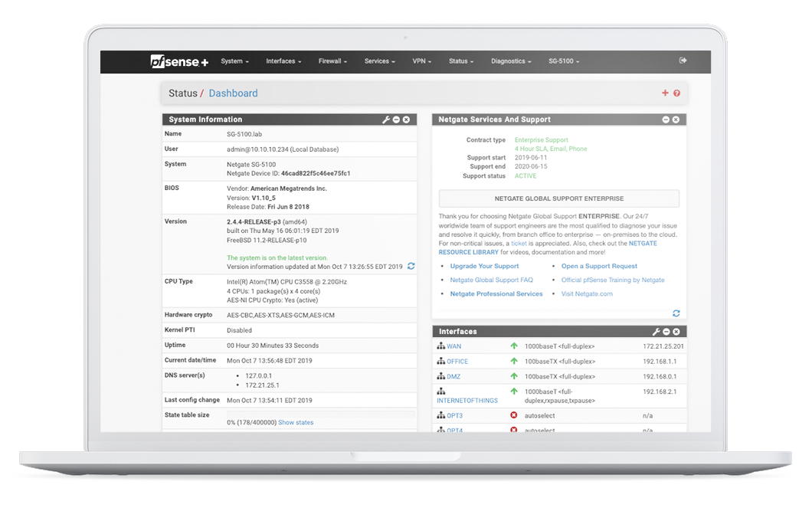Image resolution: width=812 pixels, height=521 pixels.
Task: Click the INTERNETOFTHINGS interface network icon
Action: point(440,391)
